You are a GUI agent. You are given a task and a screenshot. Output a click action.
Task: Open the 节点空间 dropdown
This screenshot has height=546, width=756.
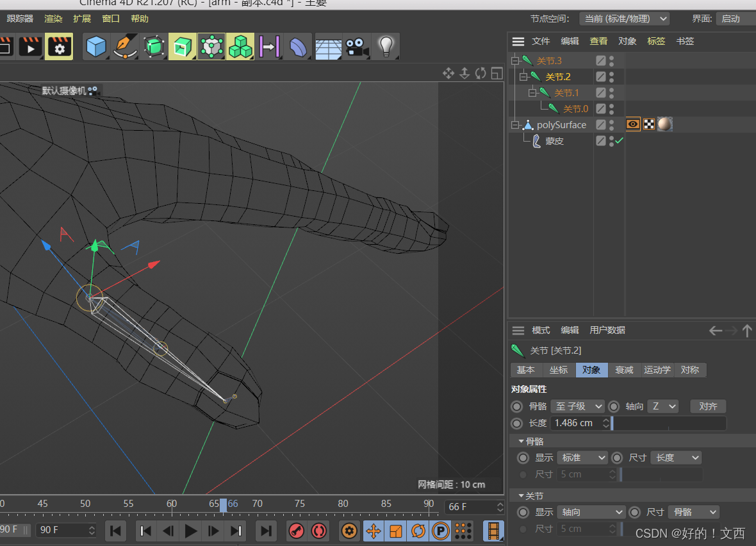[x=624, y=19]
